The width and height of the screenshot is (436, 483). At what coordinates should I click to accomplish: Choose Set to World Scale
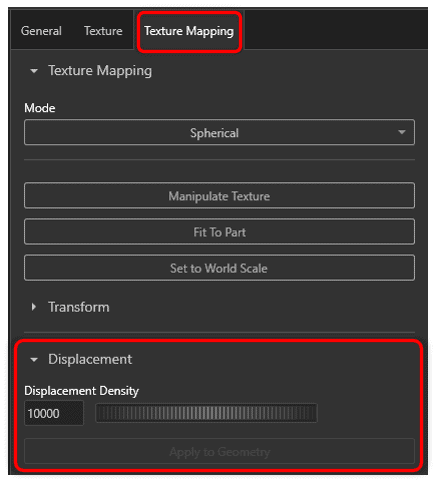coord(219,268)
